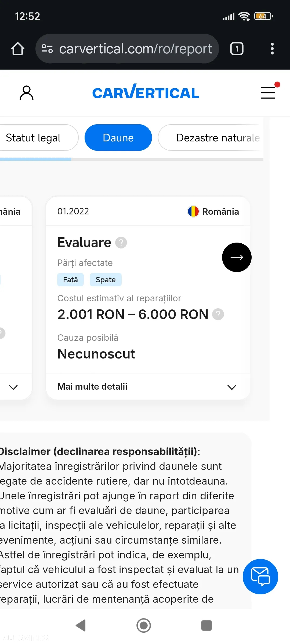Select the Daune tab
Image resolution: width=290 pixels, height=644 pixels.
click(x=118, y=138)
